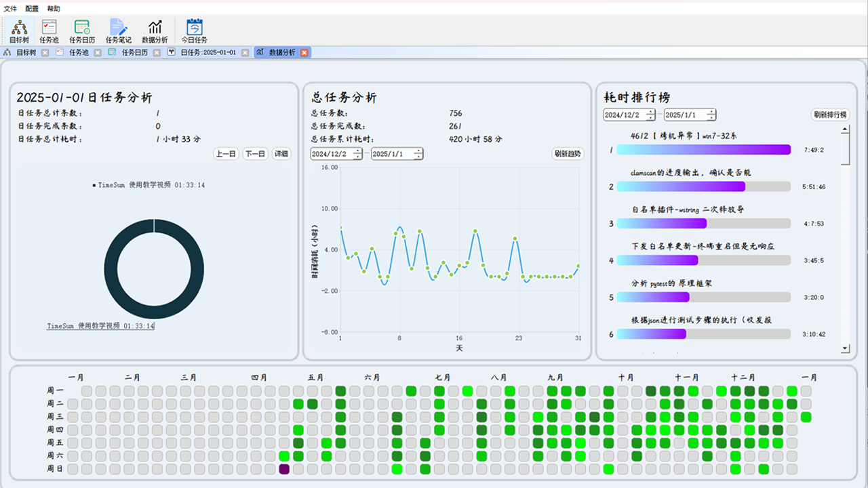The width and height of the screenshot is (868, 488).
Task: Switch to the 目标树 tab
Action: point(26,53)
